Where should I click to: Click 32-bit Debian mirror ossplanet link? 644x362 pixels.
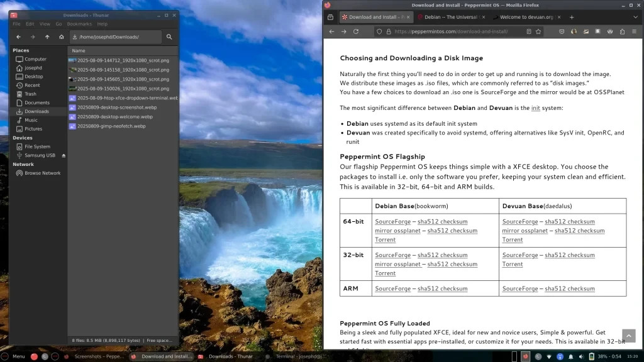[x=397, y=265]
